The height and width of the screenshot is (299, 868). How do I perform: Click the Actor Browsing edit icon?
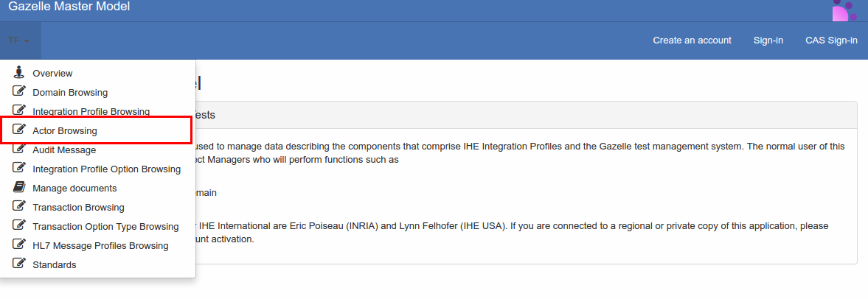(19, 130)
